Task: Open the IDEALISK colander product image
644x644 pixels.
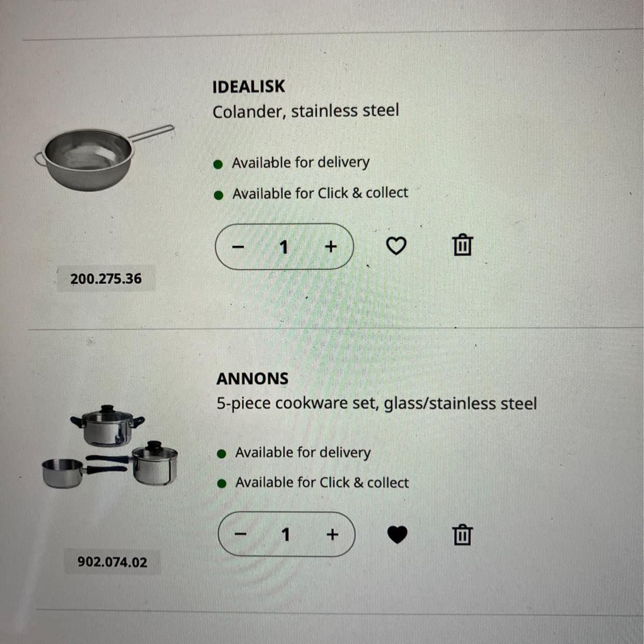Action: click(104, 158)
